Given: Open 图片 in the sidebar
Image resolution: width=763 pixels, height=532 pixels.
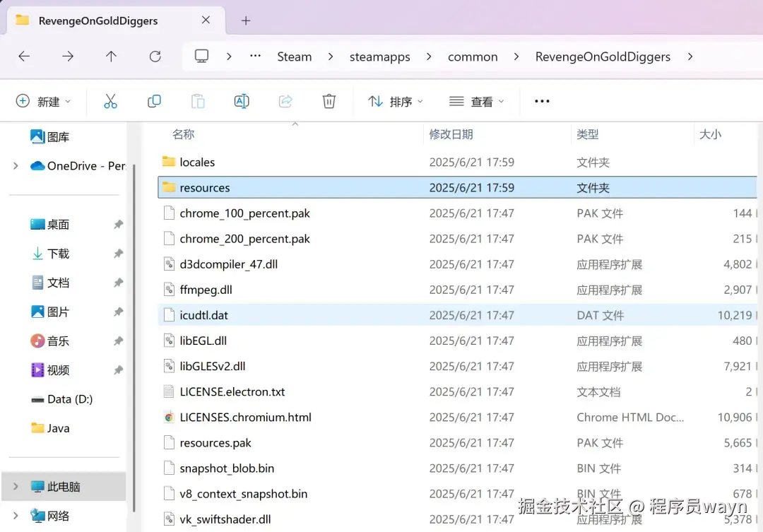Looking at the screenshot, I should [x=50, y=312].
